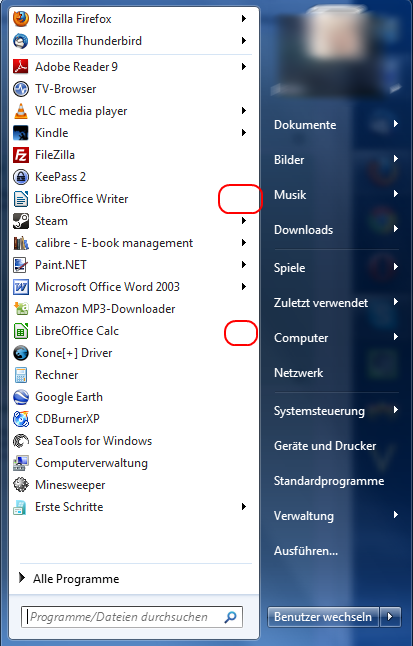Expand Erste Schritte submenu arrow
Image resolution: width=413 pixels, height=646 pixels.
click(x=244, y=507)
